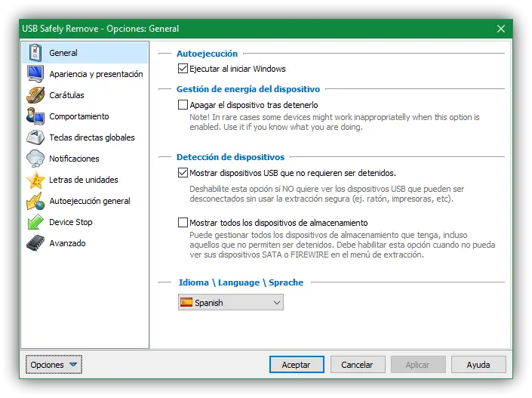Open help with Ayuda button

pyautogui.click(x=478, y=365)
